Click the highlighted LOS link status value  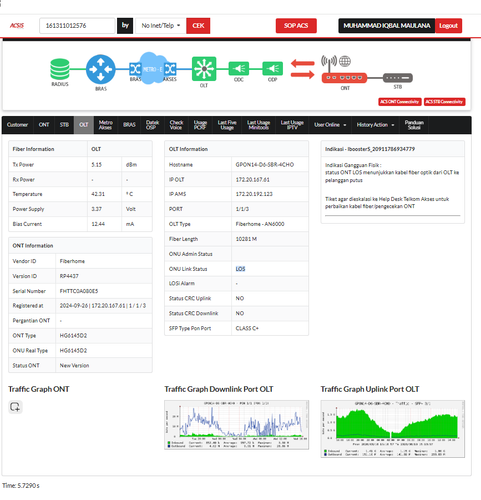(x=240, y=269)
